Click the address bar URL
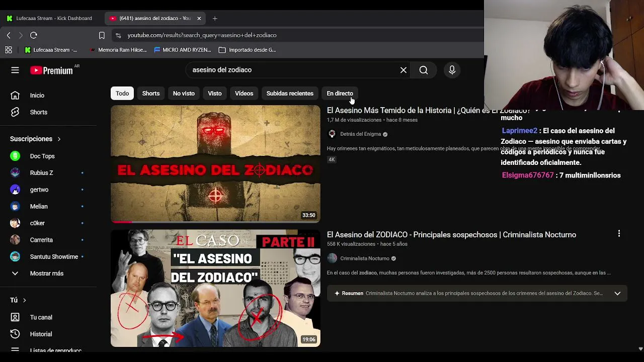644x362 pixels. tap(202, 35)
